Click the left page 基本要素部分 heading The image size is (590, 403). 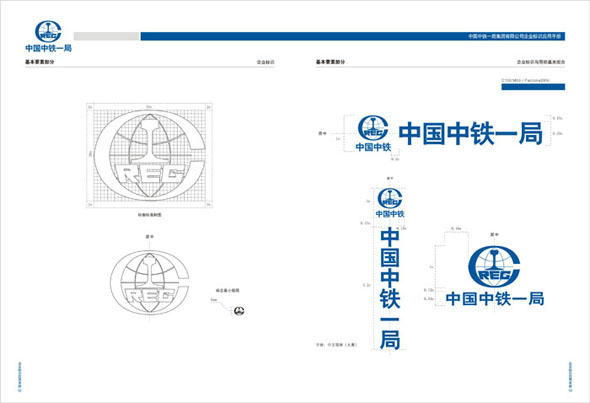(40, 62)
